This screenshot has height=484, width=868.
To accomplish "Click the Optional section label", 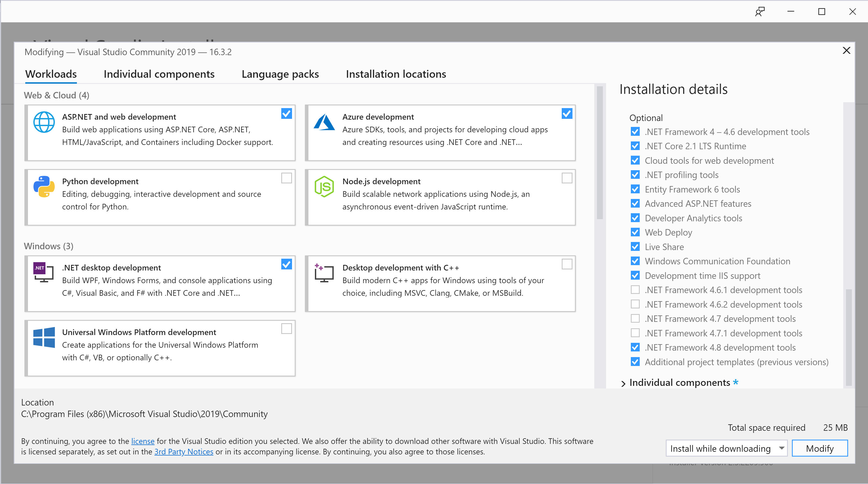I will (646, 118).
